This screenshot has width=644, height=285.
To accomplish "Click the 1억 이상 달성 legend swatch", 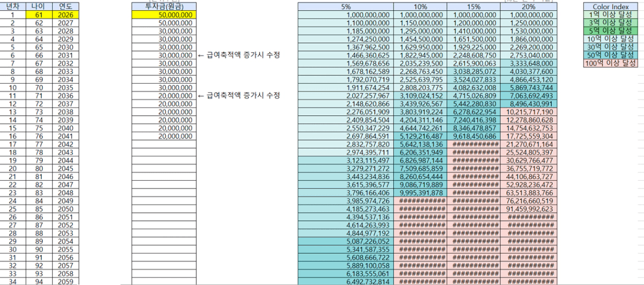I will [x=610, y=15].
